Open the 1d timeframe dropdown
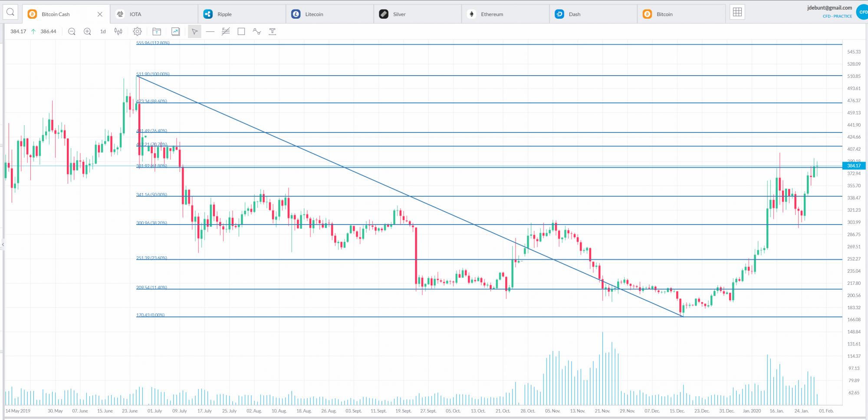Viewport: 868px width, 420px height. click(x=103, y=31)
